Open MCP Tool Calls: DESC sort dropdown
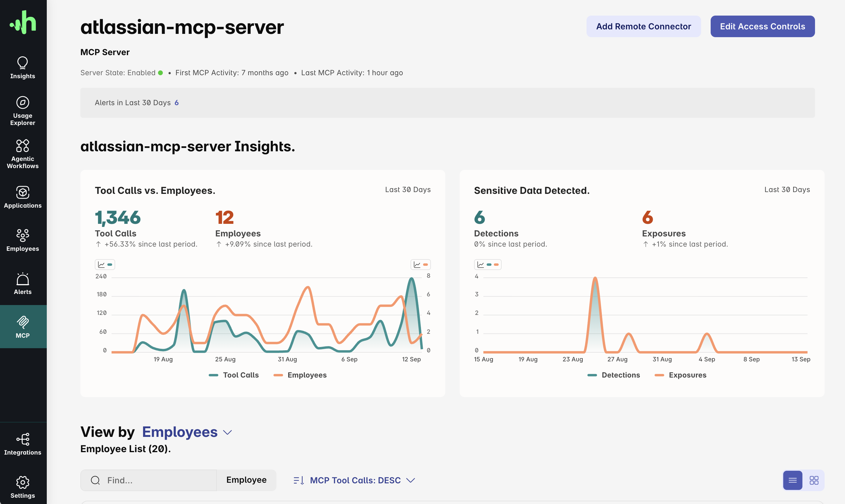Viewport: 845px width, 504px height. tap(354, 480)
